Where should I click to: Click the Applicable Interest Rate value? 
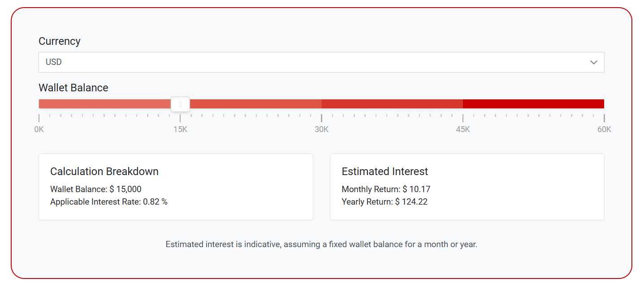(x=155, y=202)
